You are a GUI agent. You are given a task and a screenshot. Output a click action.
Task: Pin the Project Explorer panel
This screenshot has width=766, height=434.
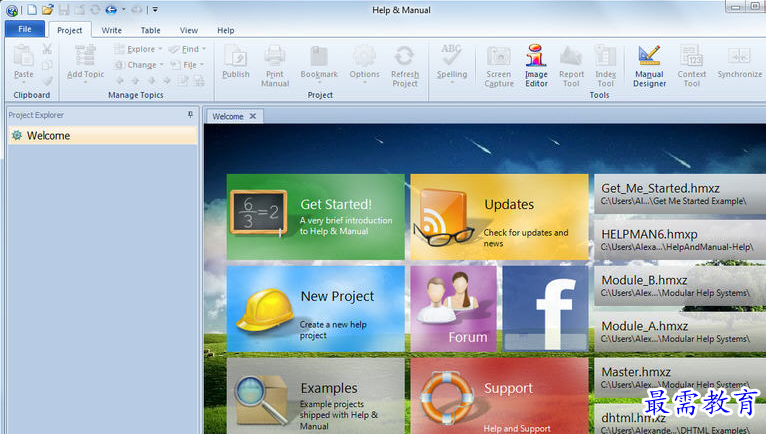point(190,115)
